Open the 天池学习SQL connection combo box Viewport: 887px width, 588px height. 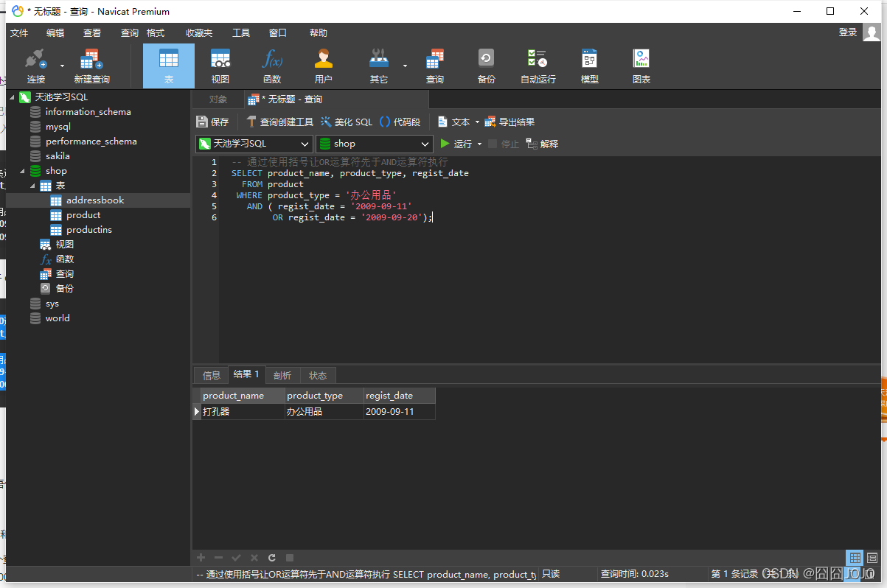pos(254,144)
